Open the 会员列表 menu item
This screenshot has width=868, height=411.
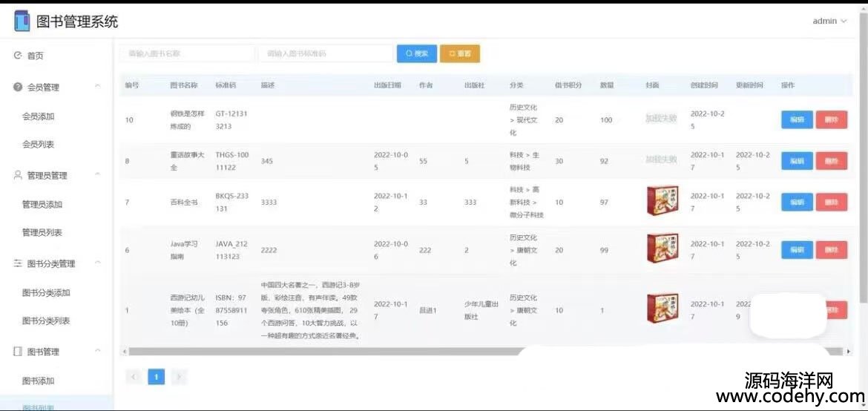38,144
